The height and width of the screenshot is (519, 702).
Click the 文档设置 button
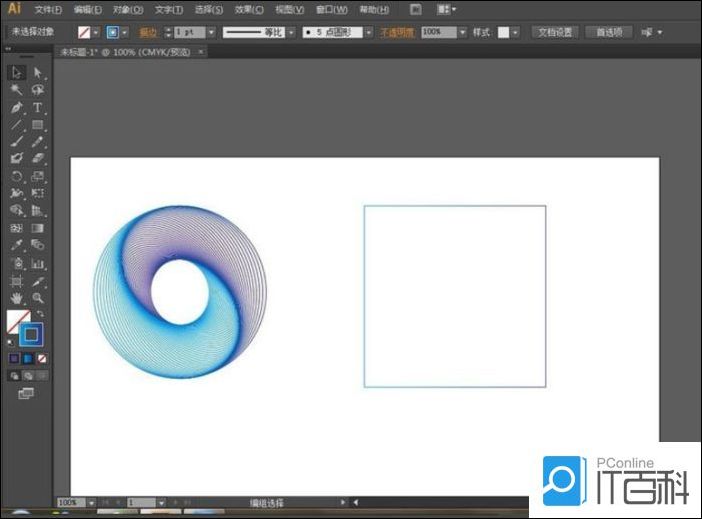[x=555, y=32]
